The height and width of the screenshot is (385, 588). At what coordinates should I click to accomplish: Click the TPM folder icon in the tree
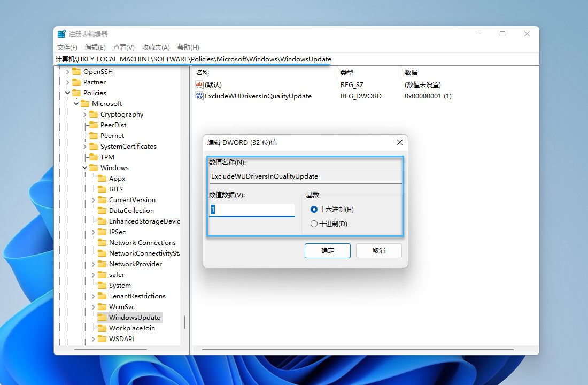pyautogui.click(x=95, y=157)
